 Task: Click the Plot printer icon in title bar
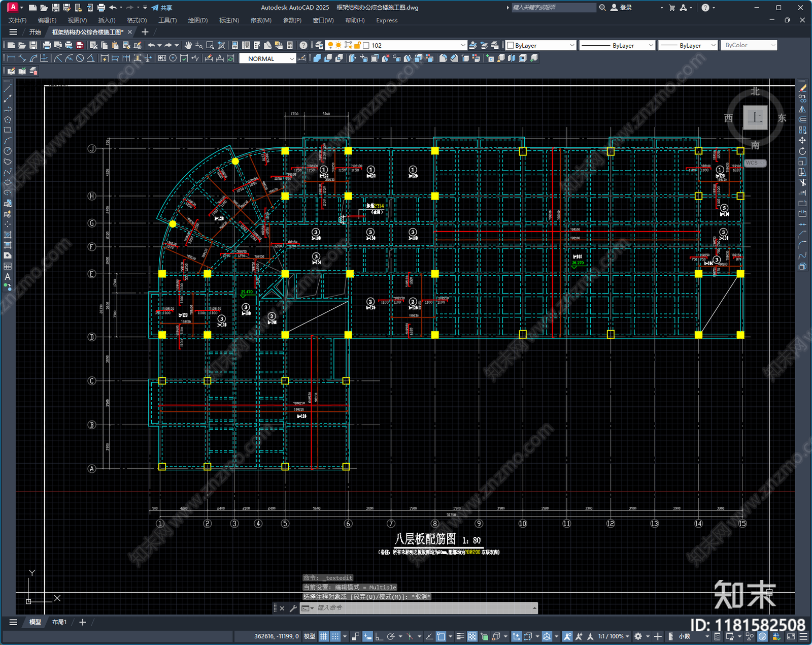(x=101, y=8)
